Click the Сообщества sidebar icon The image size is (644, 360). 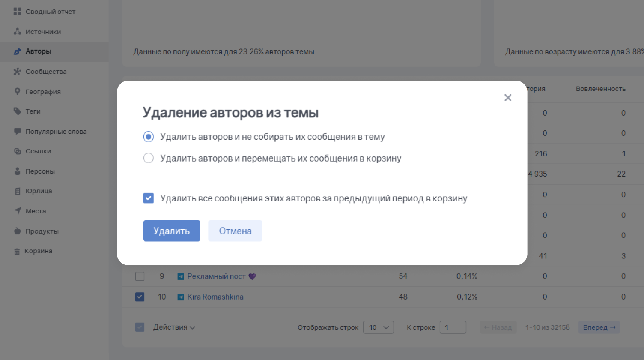pyautogui.click(x=17, y=72)
